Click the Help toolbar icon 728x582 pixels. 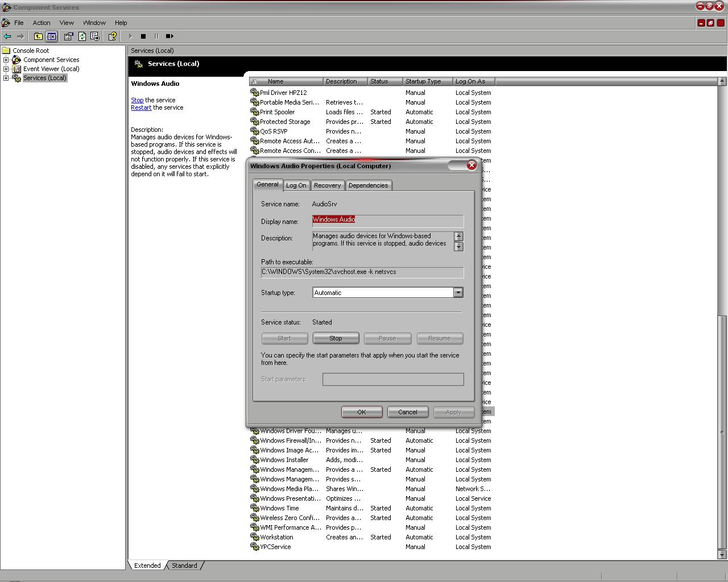[112, 36]
